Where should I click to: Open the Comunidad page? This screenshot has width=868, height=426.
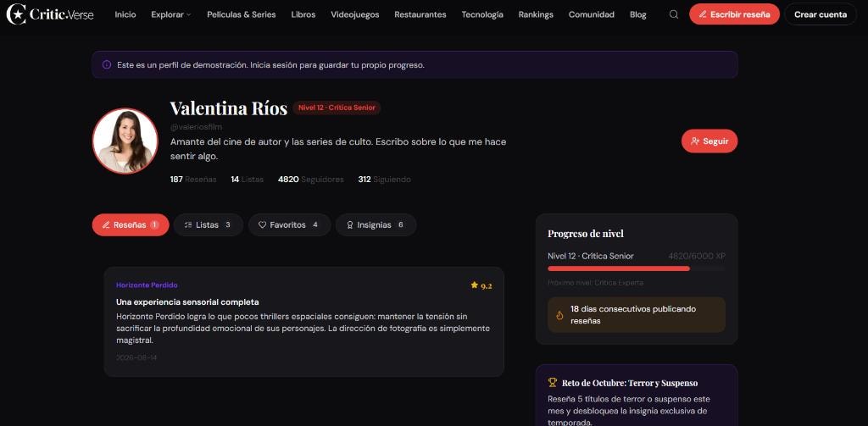coord(591,14)
